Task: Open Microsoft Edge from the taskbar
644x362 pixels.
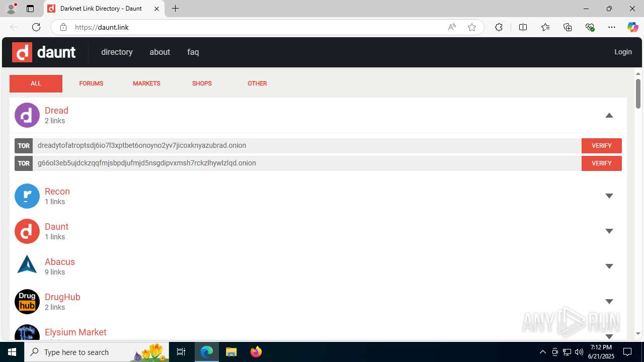Action: 207,352
